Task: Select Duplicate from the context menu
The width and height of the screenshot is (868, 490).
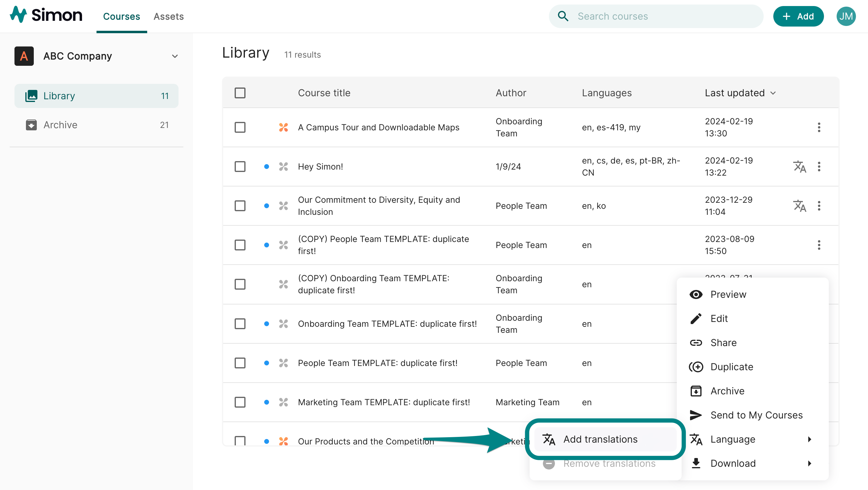Action: tap(752, 367)
